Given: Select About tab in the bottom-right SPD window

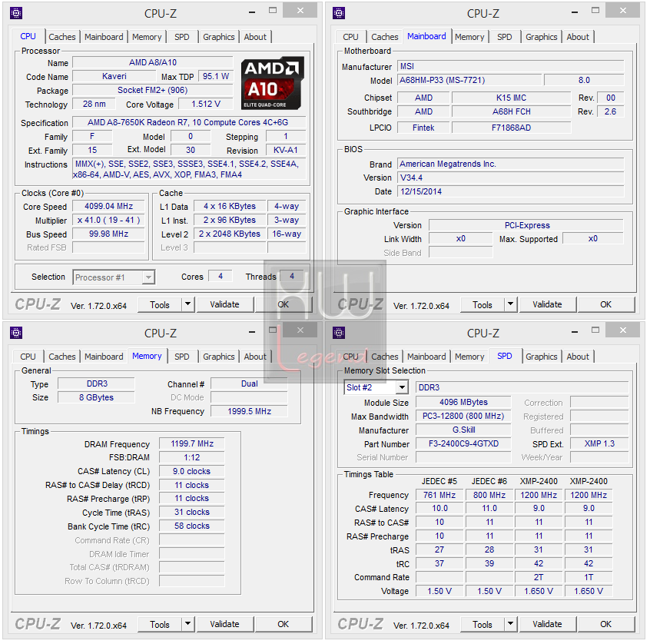Looking at the screenshot, I should click(x=578, y=357).
